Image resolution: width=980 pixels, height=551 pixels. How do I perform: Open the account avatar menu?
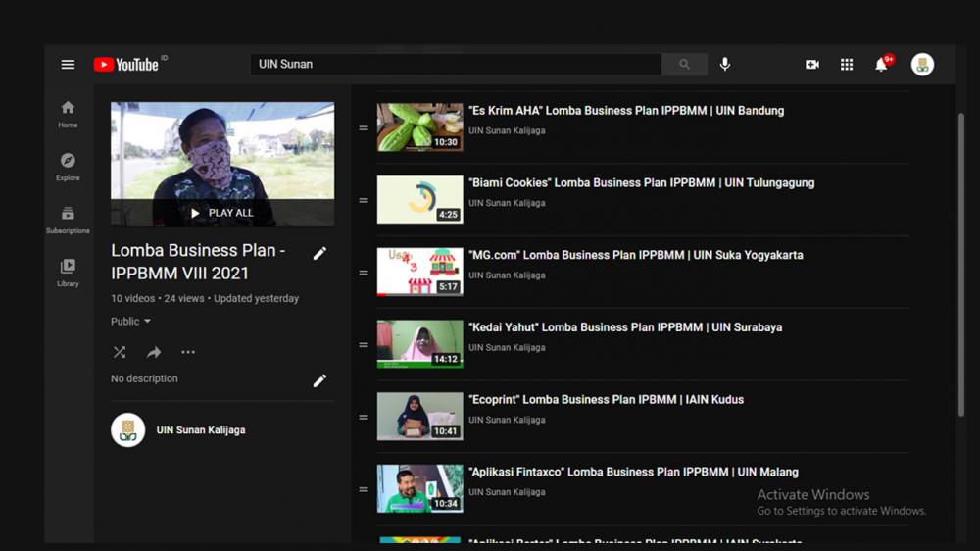(x=922, y=65)
